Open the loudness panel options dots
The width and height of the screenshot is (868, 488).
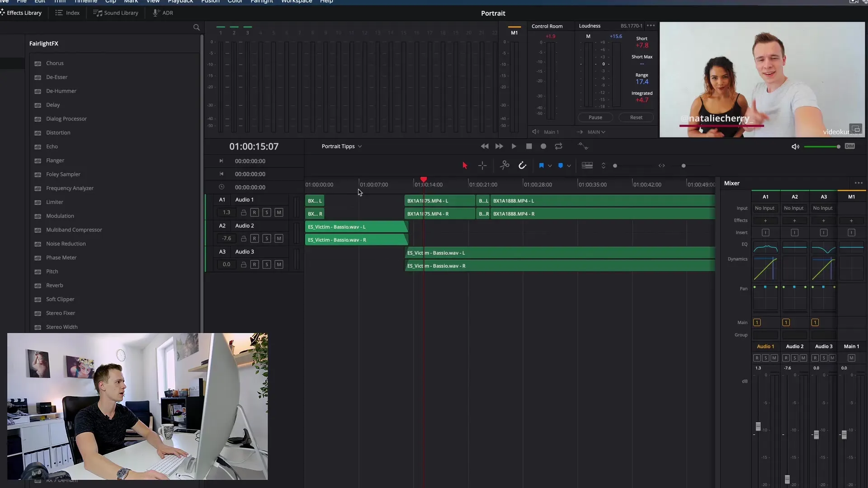[651, 26]
